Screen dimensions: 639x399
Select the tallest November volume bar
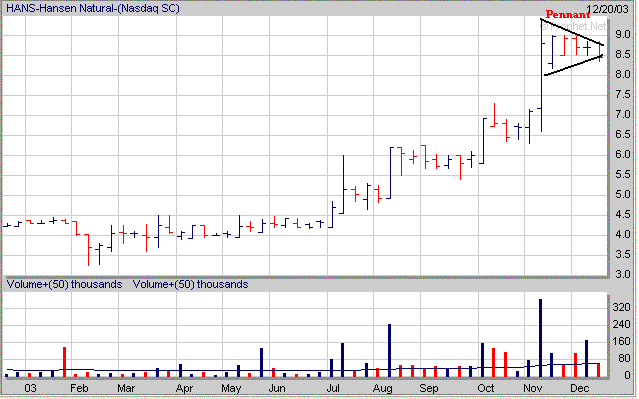540,338
